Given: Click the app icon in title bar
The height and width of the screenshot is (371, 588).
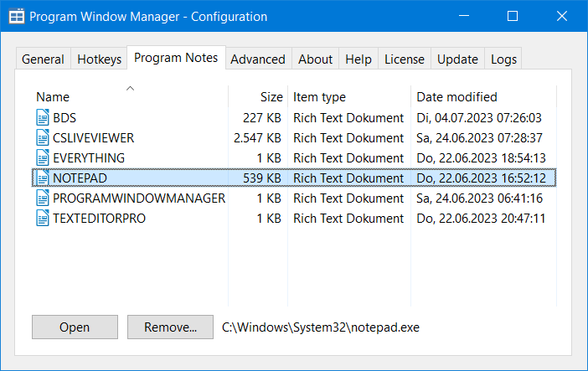Looking at the screenshot, I should 15,17.
